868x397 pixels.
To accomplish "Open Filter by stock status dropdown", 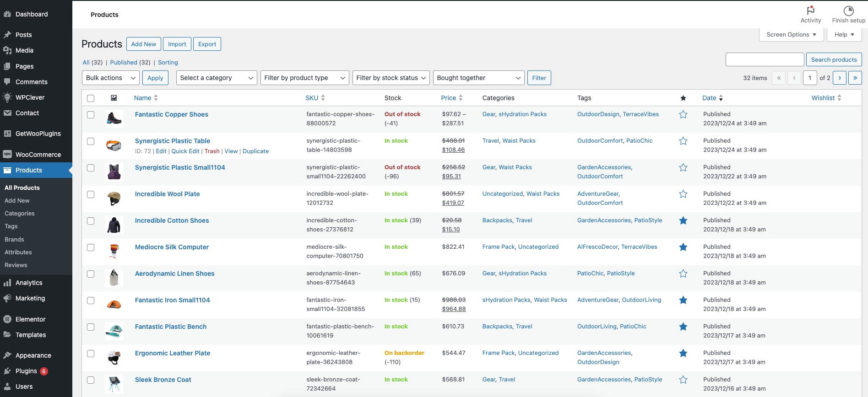I will pos(391,78).
